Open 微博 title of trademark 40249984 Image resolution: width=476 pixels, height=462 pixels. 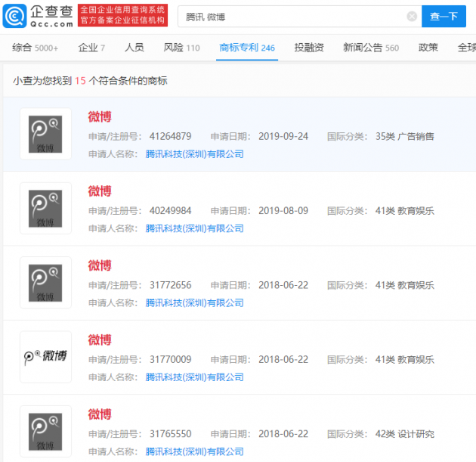(100, 191)
